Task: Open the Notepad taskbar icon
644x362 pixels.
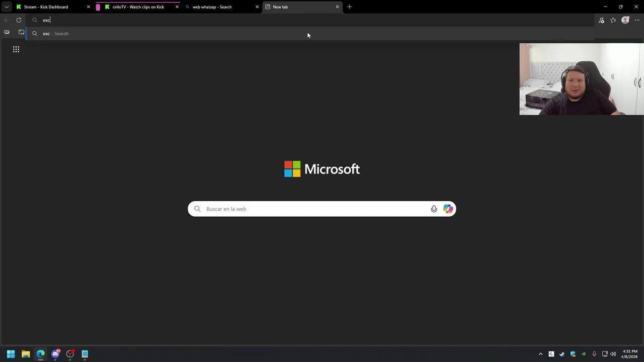Action: click(x=85, y=354)
